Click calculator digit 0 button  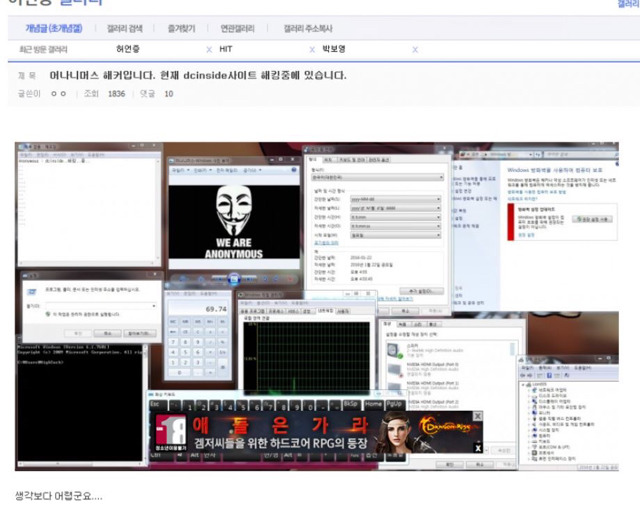tap(180, 372)
